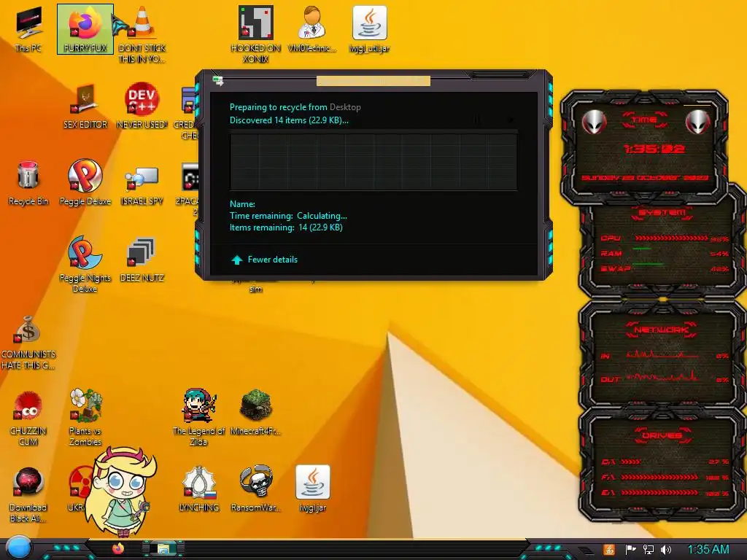This screenshot has height=560, width=747.
Task: Open the HOOKED ON XONIX shortcut
Action: (x=255, y=34)
